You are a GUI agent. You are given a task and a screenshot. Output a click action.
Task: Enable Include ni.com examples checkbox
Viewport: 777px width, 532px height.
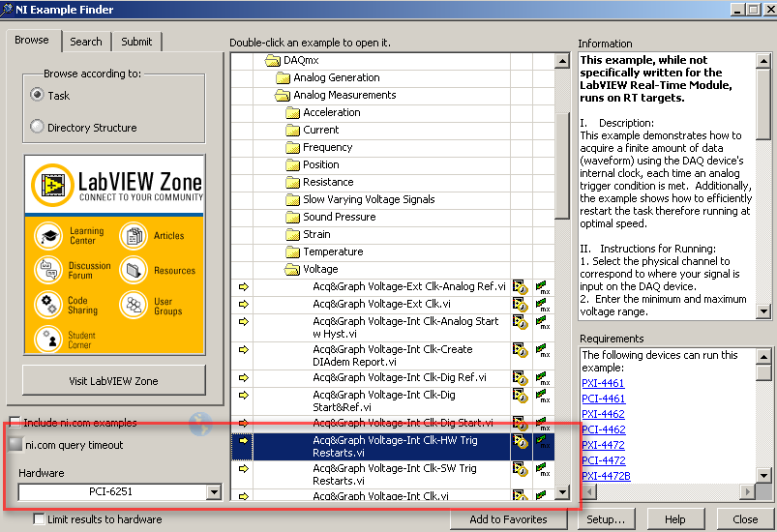15,422
